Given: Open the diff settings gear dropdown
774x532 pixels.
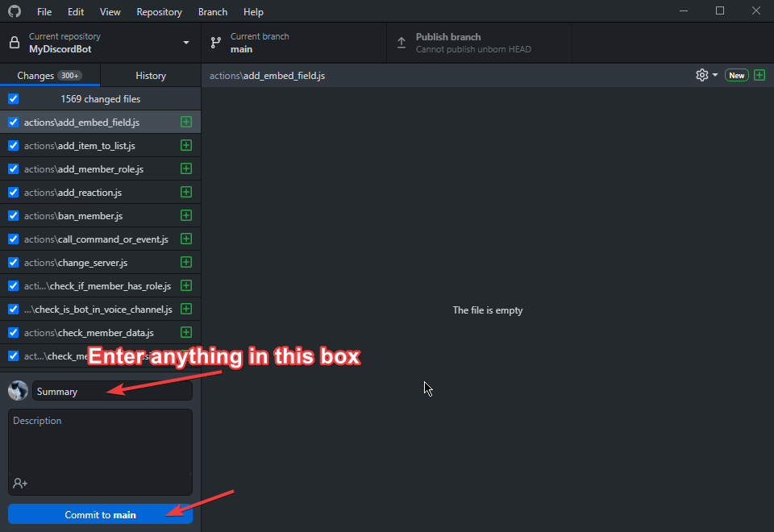Looking at the screenshot, I should coord(706,75).
